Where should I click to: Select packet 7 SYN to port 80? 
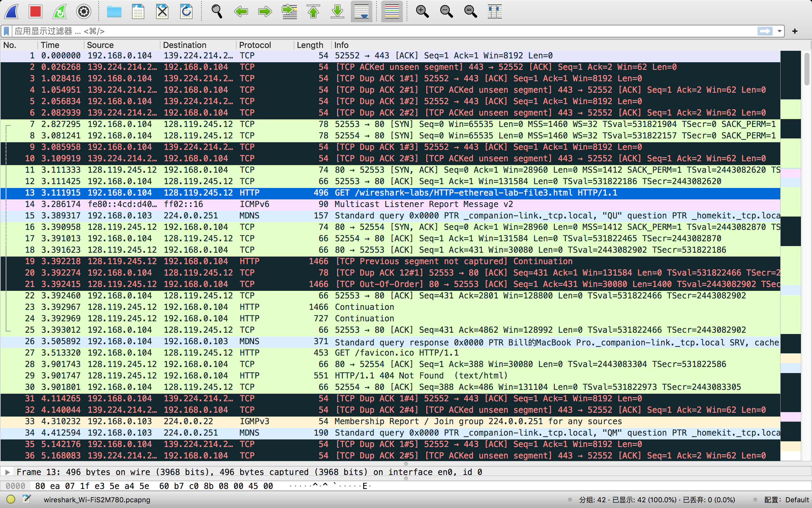coord(390,124)
